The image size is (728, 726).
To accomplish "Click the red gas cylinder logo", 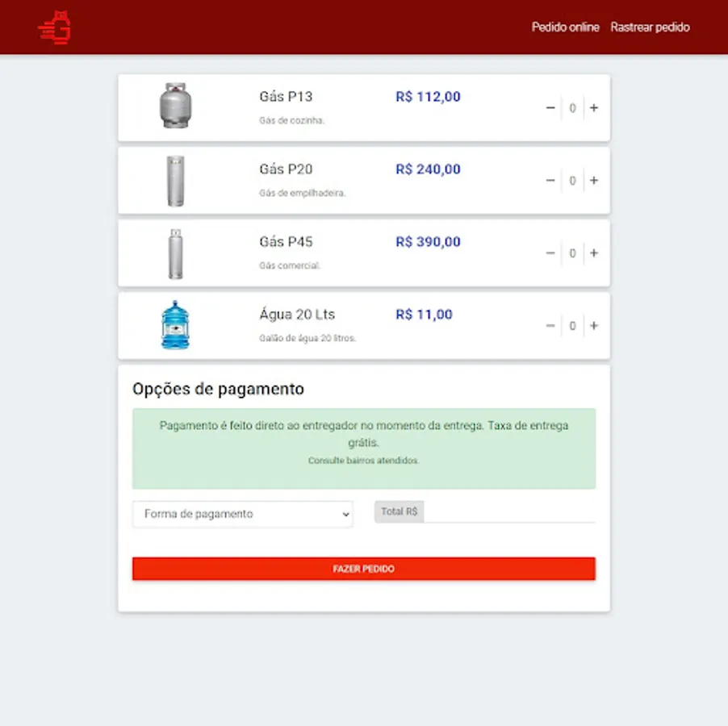I will [x=54, y=27].
